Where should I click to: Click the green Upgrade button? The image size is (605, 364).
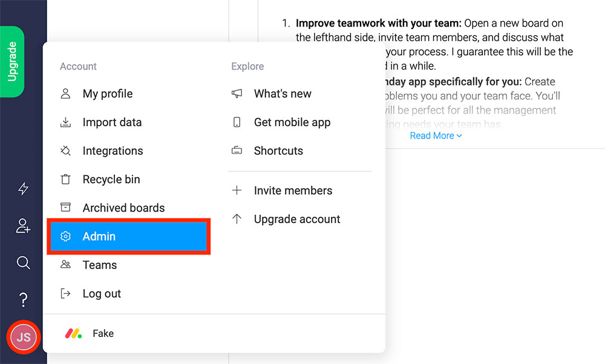click(x=12, y=62)
